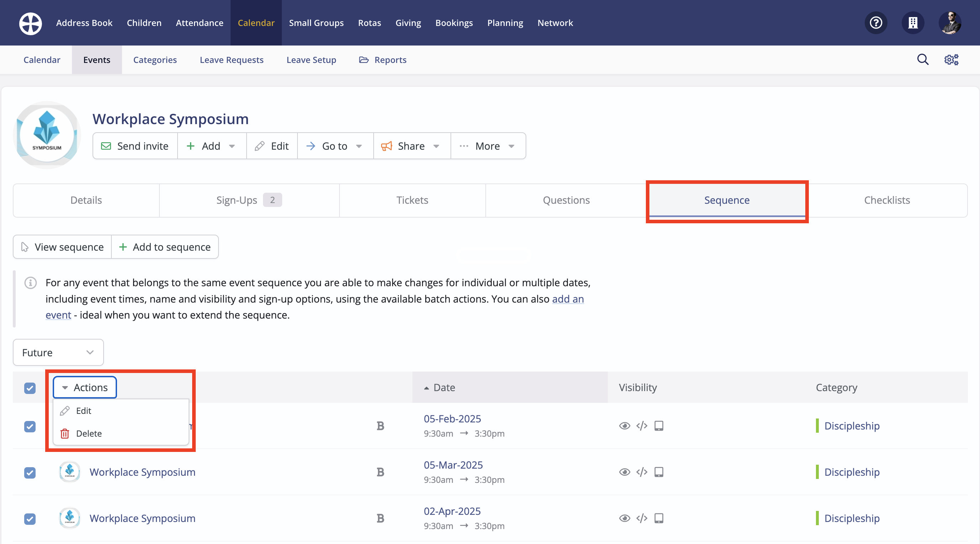Open the Workplace Symposium 02-Apr-2025 event link

point(142,518)
